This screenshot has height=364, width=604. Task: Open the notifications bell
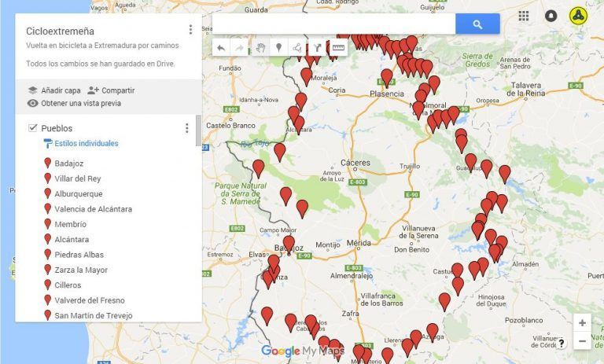[x=551, y=16]
